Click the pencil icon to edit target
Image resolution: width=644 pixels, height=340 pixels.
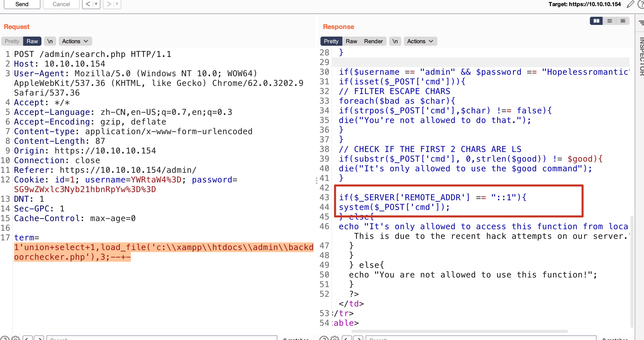coord(630,4)
